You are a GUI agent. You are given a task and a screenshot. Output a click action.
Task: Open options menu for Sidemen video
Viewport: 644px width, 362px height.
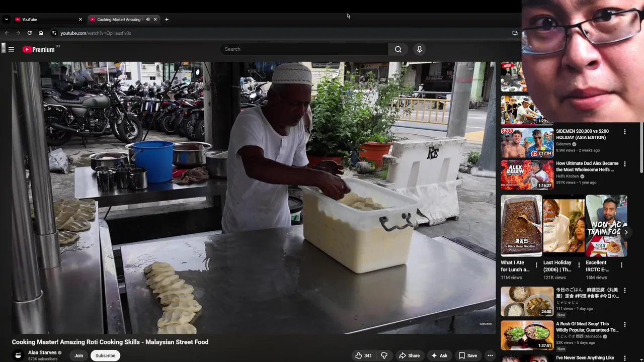pos(625,132)
